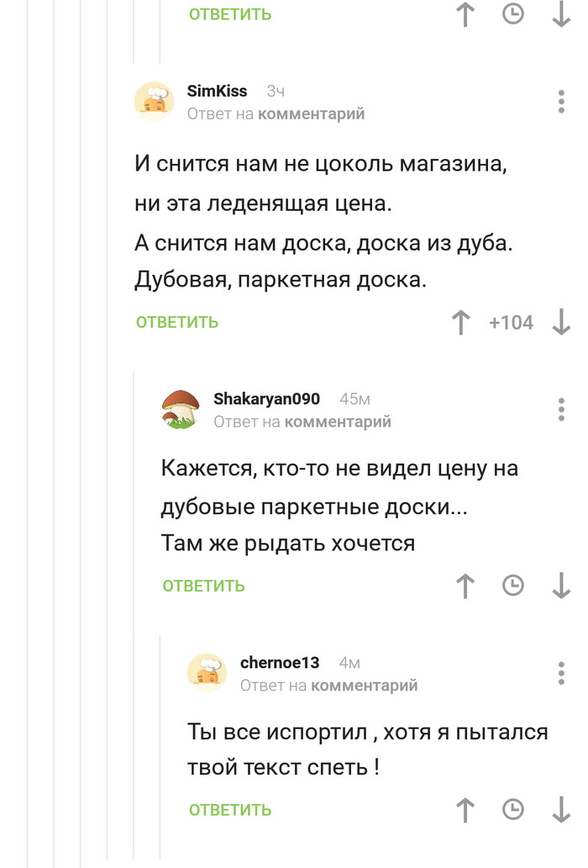Click Shakaryan090's mushroom avatar
Screen dimensions: 588x868
click(181, 409)
